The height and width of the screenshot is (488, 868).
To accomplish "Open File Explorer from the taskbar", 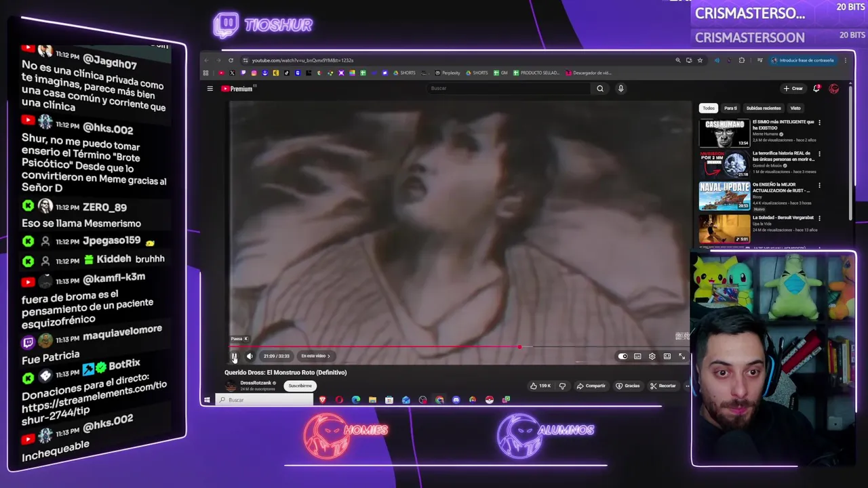I will pyautogui.click(x=372, y=400).
